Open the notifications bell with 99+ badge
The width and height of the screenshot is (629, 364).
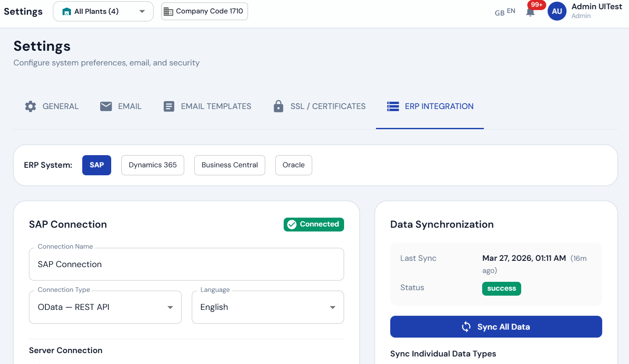coord(530,11)
